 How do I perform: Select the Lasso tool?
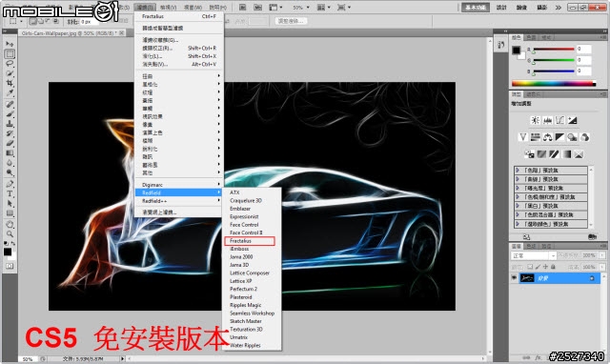coord(10,64)
